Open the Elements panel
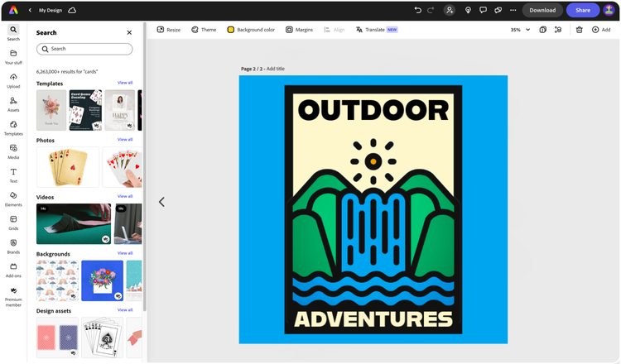The width and height of the screenshot is (621, 364). click(13, 199)
